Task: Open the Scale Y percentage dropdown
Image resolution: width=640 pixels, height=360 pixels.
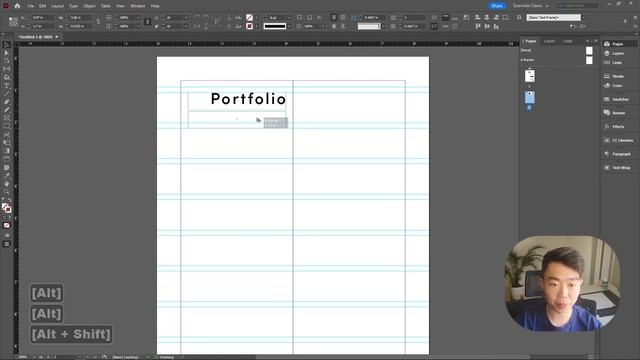Action: coord(138,26)
